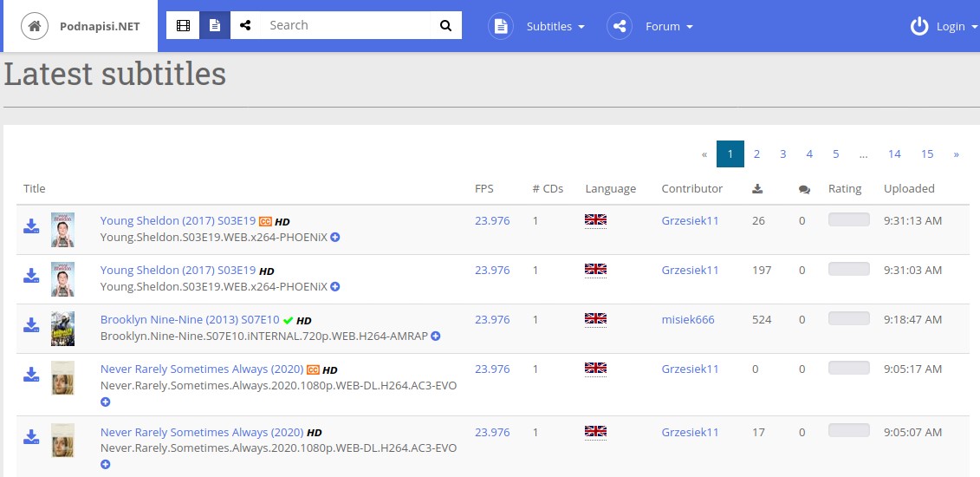Image resolution: width=980 pixels, height=477 pixels.
Task: Click the green checkmark on Brooklyn Nine-Nine row
Action: tap(288, 320)
